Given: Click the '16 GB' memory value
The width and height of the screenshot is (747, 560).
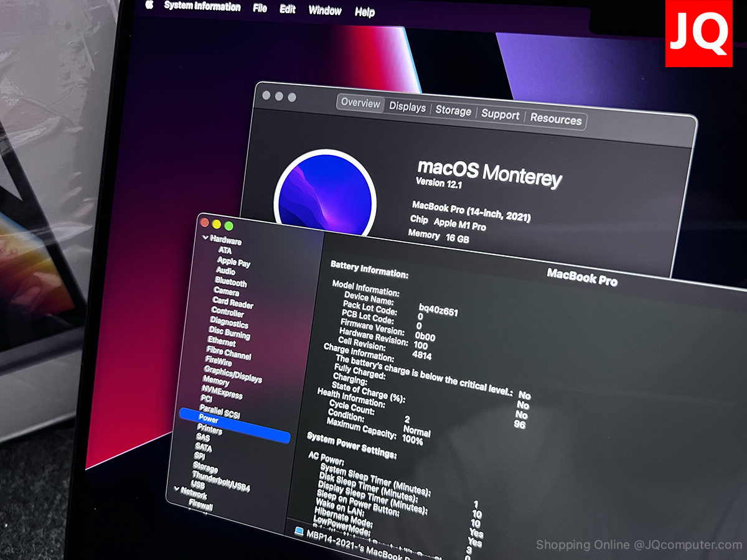Looking at the screenshot, I should (x=457, y=238).
